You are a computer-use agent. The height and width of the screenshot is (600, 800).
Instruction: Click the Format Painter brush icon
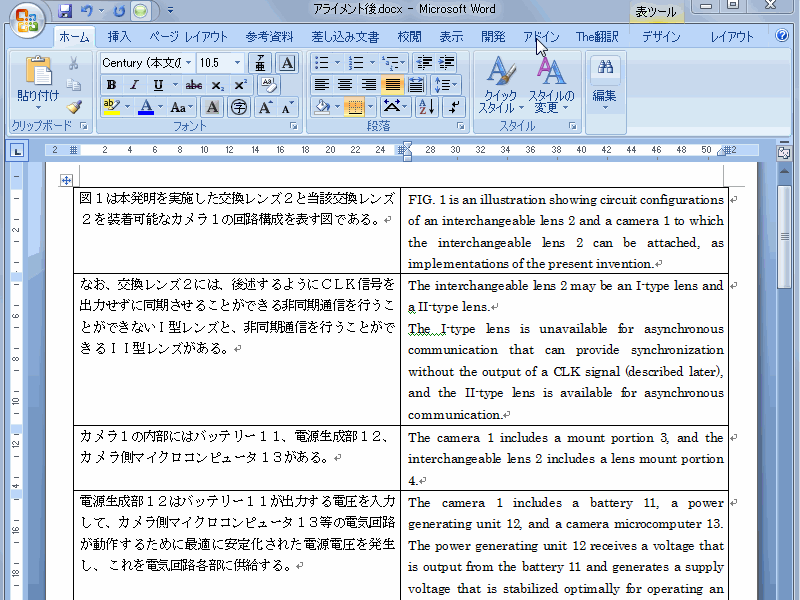74,107
